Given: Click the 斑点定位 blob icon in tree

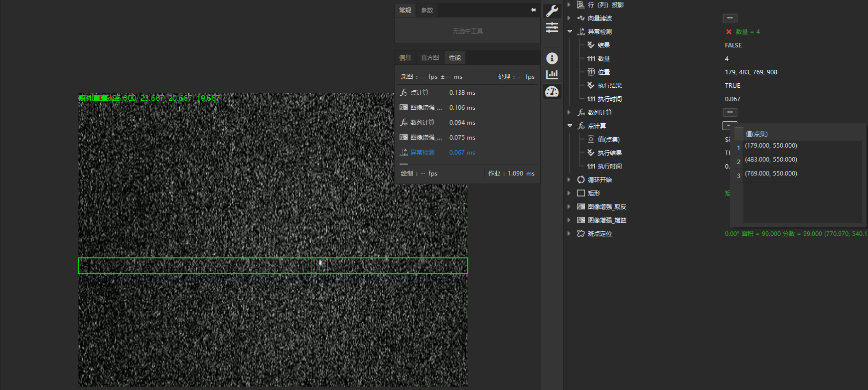Looking at the screenshot, I should [x=581, y=233].
